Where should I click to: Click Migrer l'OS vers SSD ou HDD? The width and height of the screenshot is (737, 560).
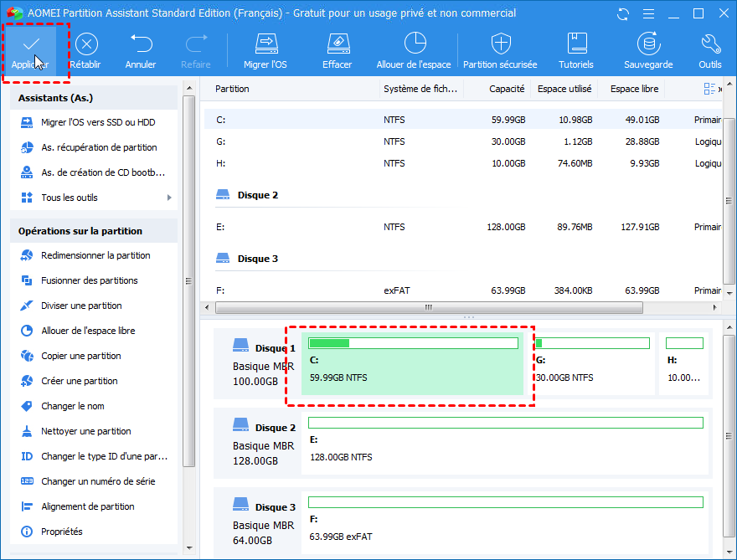(x=98, y=123)
